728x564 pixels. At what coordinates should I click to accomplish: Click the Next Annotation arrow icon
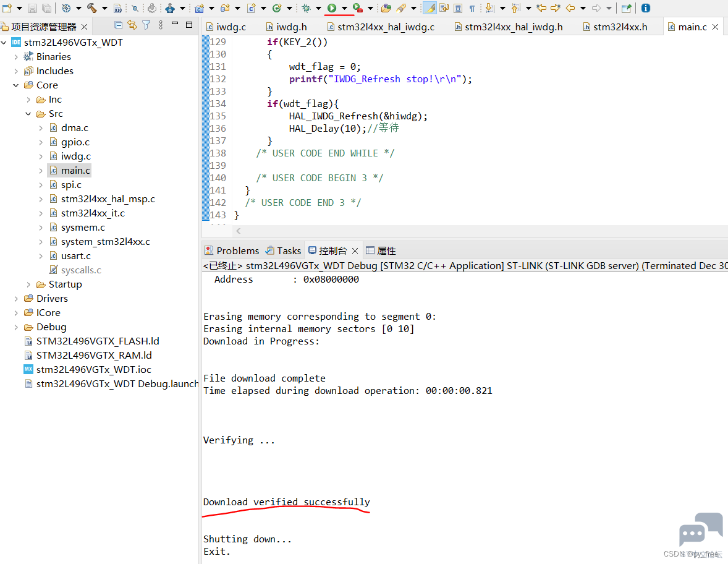489,8
